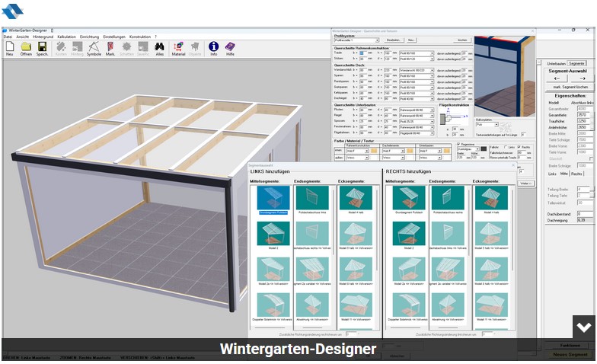Choose Modell 4 halb under LINKS Ecksegmente
This screenshot has height=364, width=597.
(x=356, y=200)
